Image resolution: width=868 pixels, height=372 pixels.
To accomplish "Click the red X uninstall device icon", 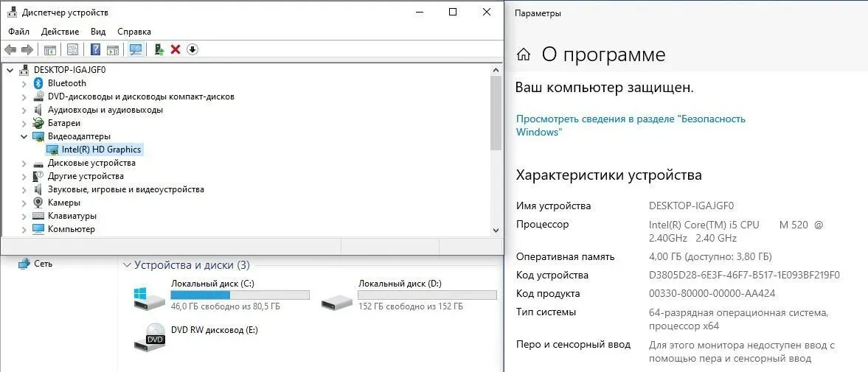I will pyautogui.click(x=176, y=49).
